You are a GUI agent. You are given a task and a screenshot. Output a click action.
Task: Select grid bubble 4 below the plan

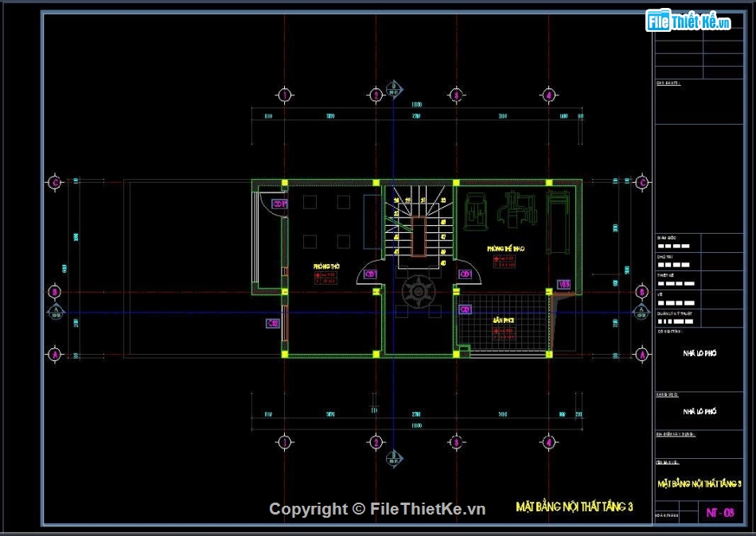[x=548, y=441]
